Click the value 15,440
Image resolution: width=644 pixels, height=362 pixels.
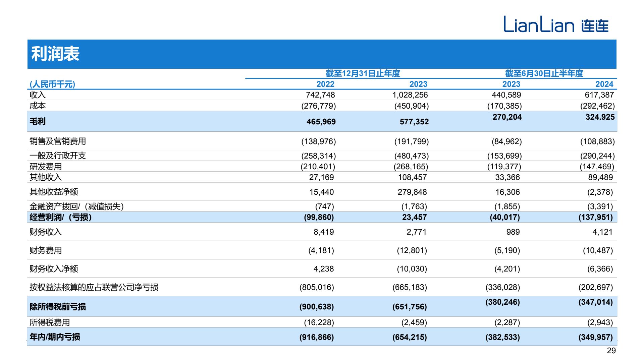(x=321, y=192)
